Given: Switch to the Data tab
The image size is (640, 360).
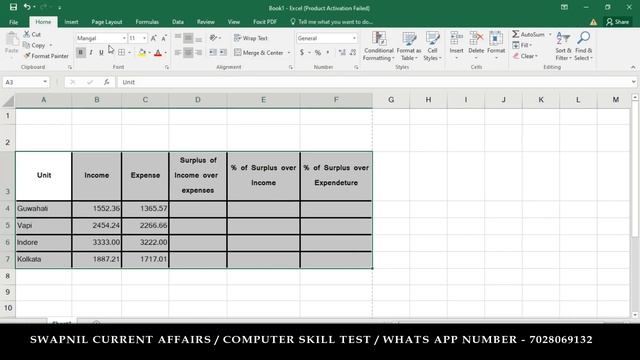Looking at the screenshot, I should point(178,22).
